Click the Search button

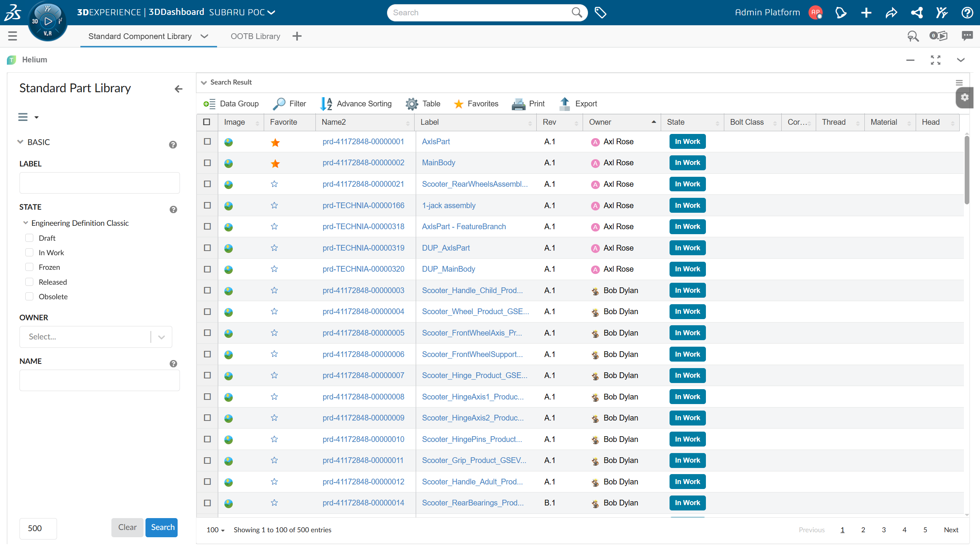162,527
